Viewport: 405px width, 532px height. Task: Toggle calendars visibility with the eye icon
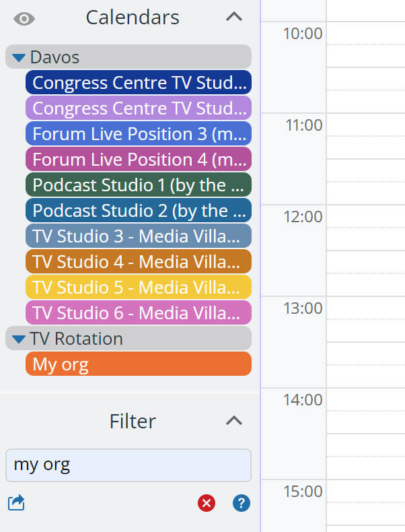(x=24, y=19)
